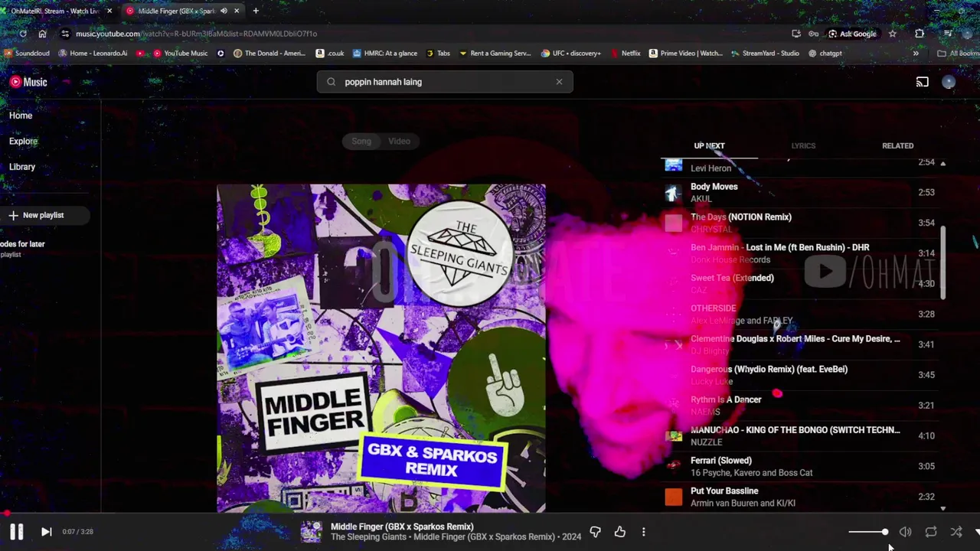Image resolution: width=980 pixels, height=551 pixels.
Task: Play Sweet Tea (Extended) from queue
Action: (801, 284)
